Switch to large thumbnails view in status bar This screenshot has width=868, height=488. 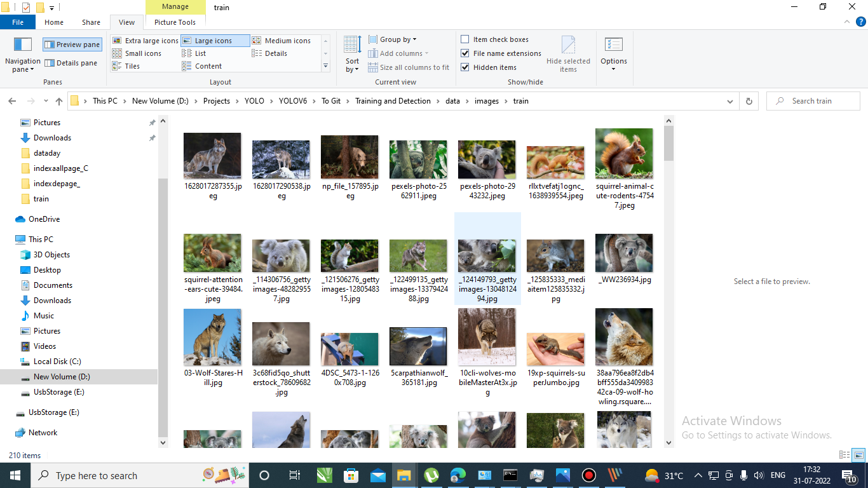(858, 455)
